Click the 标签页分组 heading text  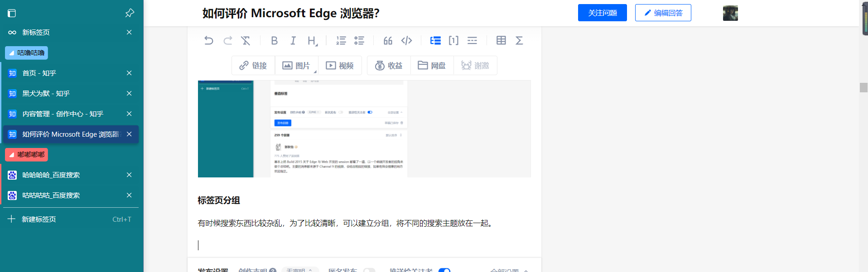pyautogui.click(x=219, y=200)
